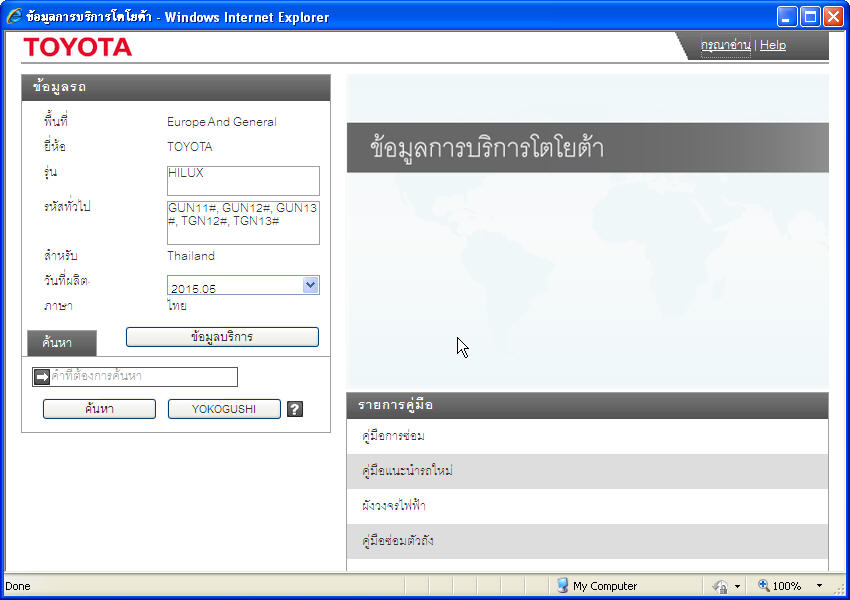Click the ค้นหา search button

(99, 409)
